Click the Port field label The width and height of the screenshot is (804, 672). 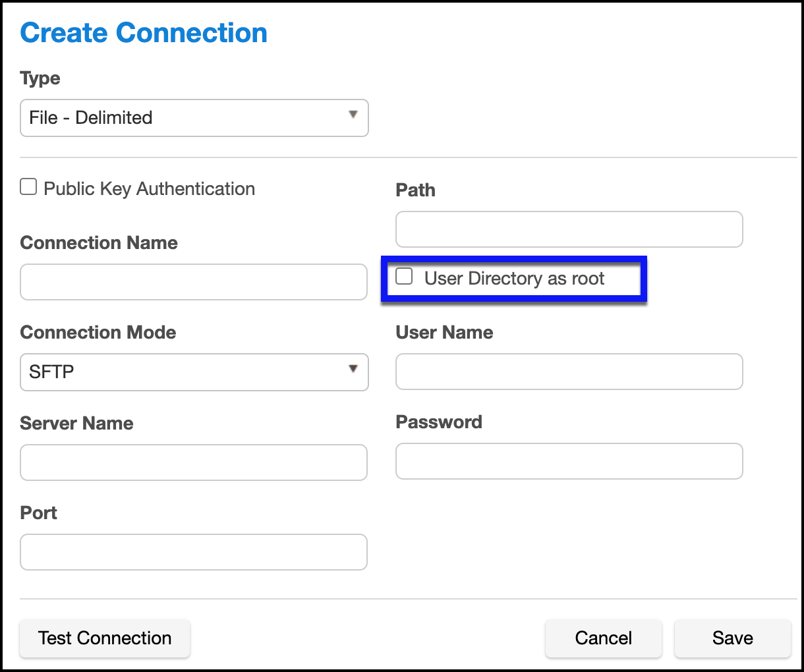pyautogui.click(x=39, y=513)
